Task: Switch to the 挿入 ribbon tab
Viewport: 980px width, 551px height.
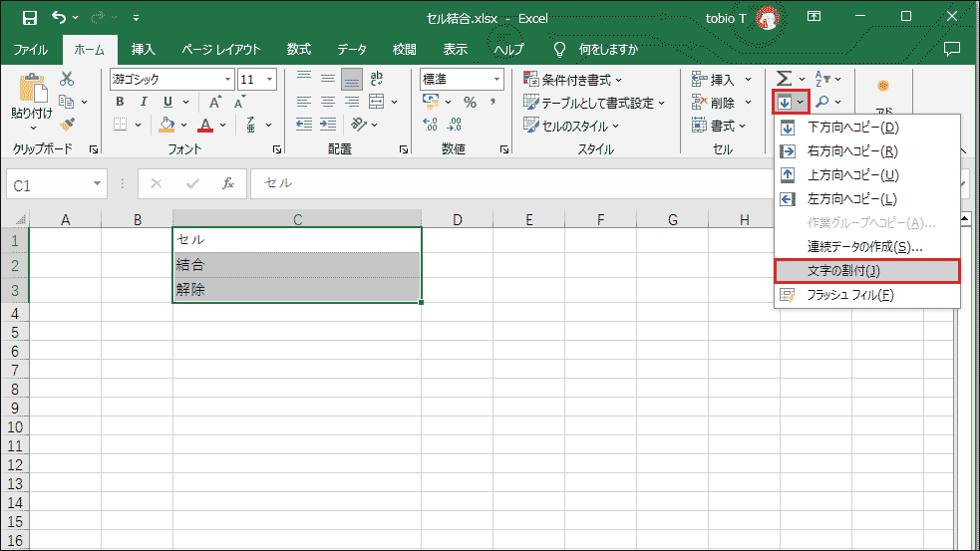Action: (x=144, y=50)
